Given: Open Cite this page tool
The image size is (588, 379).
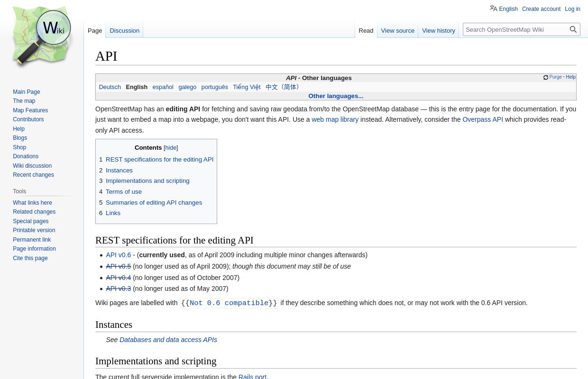Looking at the screenshot, I should coord(30,258).
